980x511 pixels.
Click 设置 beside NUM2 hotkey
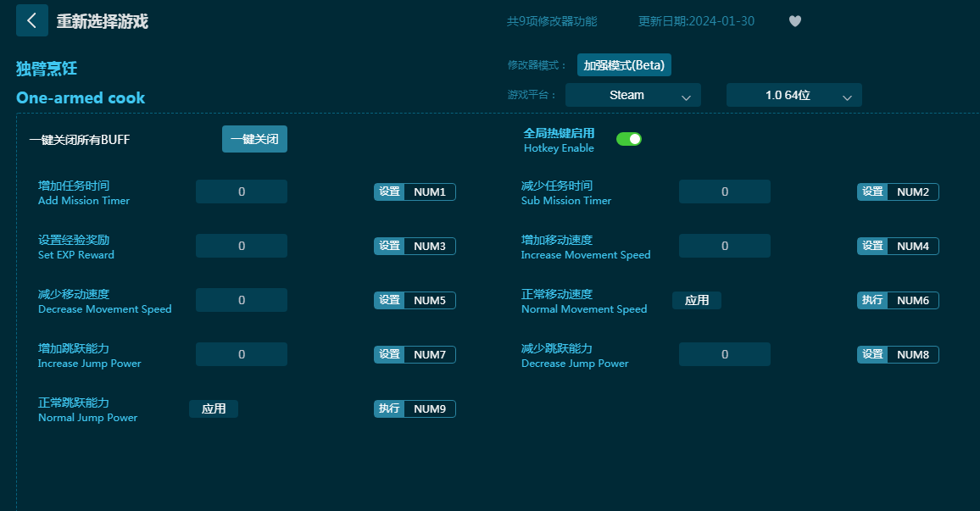[872, 192]
